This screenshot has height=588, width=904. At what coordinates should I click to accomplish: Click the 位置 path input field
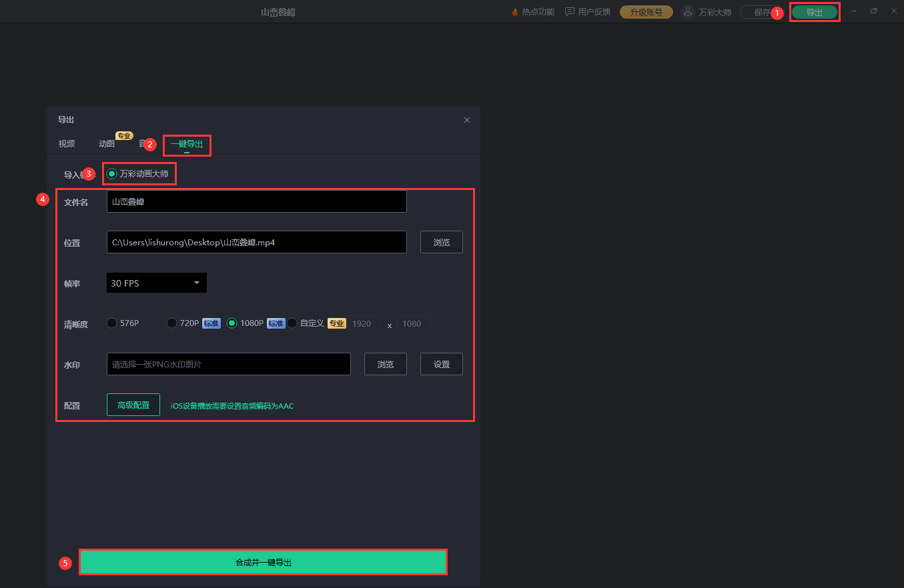257,242
